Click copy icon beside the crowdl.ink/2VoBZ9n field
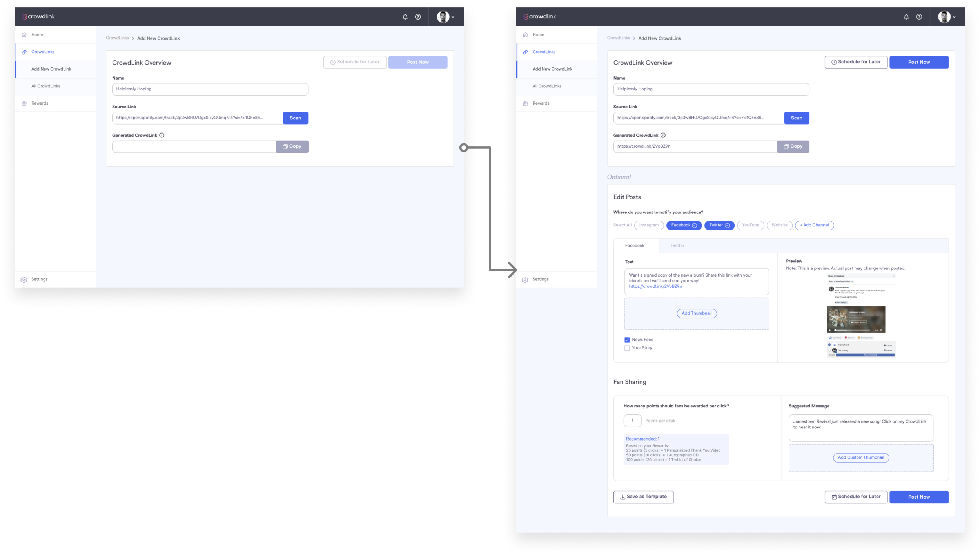The image size is (980, 555). point(786,146)
